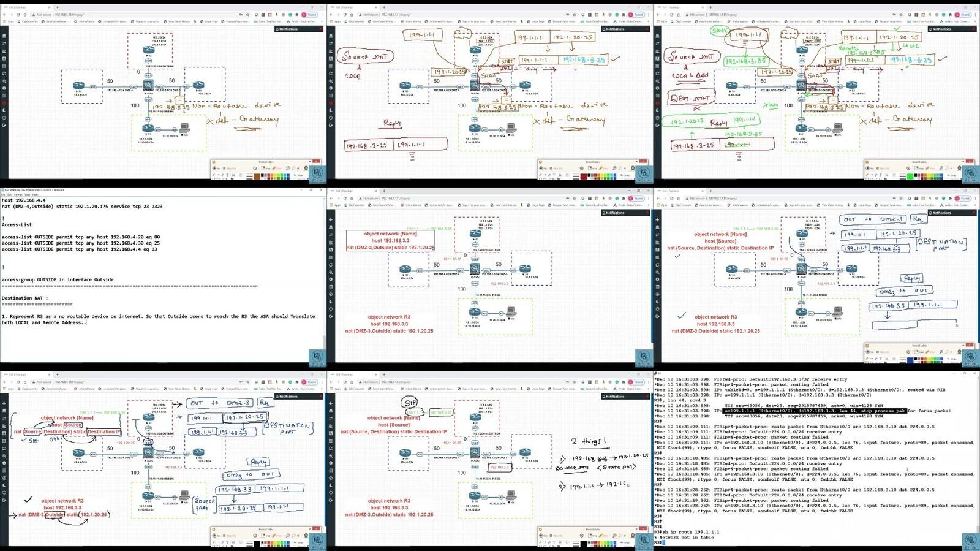Viewport: 980px width, 551px height.
Task: Click the address bar in top-left frame browser
Action: [x=135, y=15]
